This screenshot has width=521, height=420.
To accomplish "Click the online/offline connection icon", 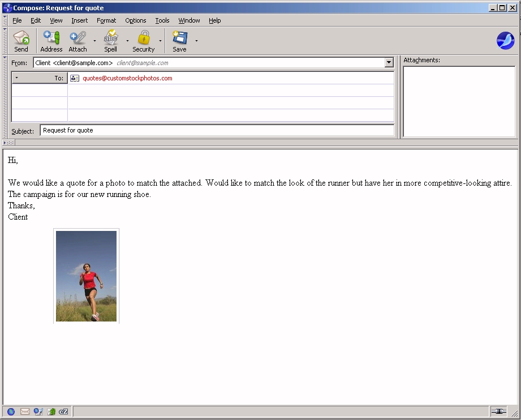I will click(x=499, y=412).
